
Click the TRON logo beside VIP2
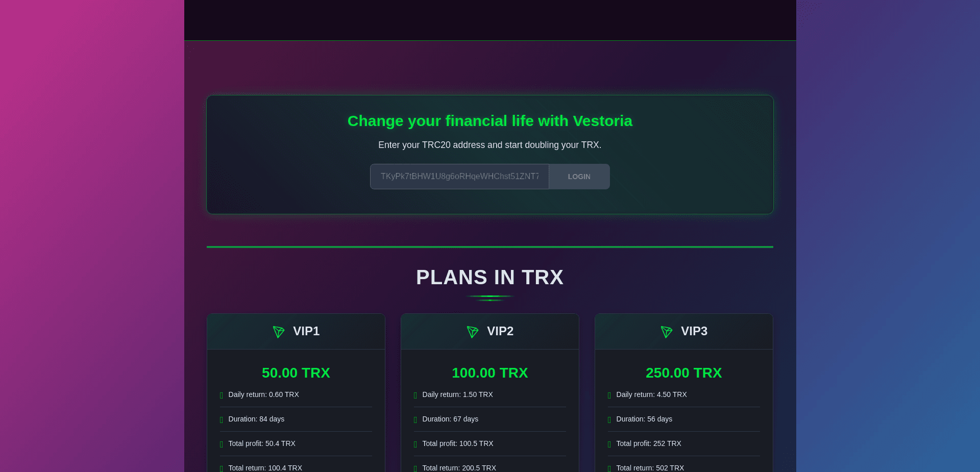pos(472,332)
